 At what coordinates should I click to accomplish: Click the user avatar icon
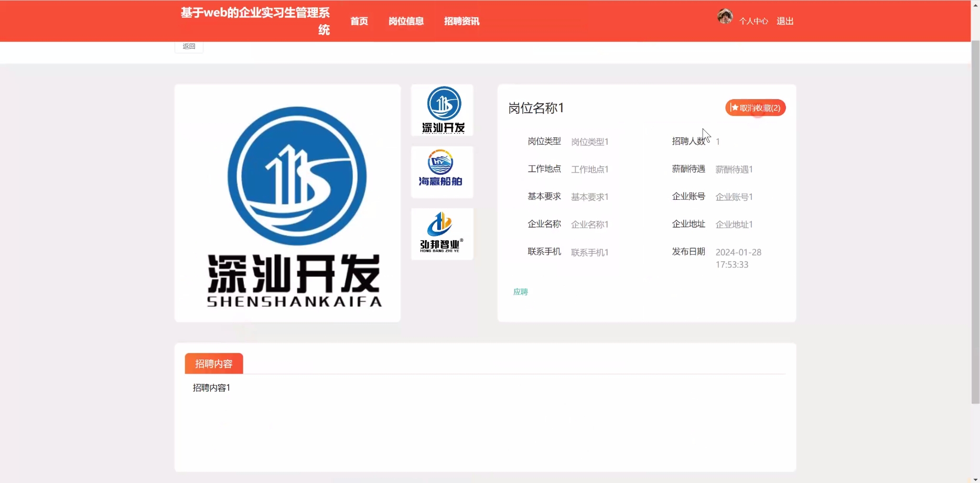tap(725, 17)
